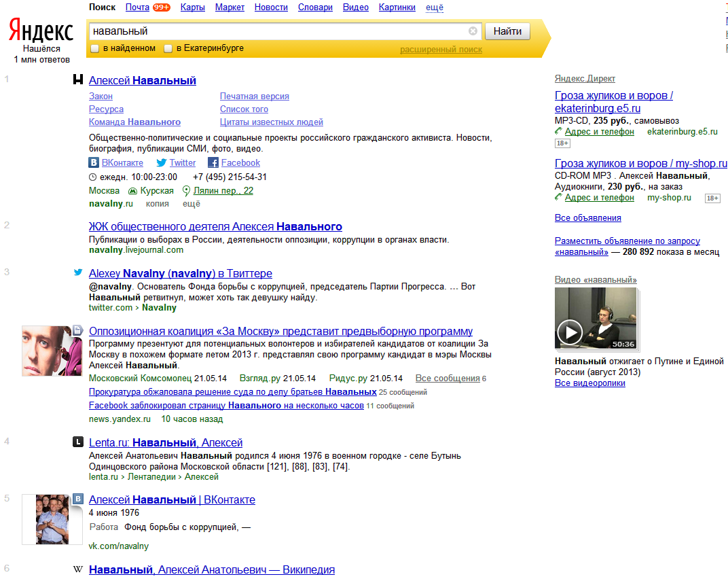This screenshot has width=728, height=581.
Task: Open Цитаты известных людей sitelink
Action: (272, 122)
